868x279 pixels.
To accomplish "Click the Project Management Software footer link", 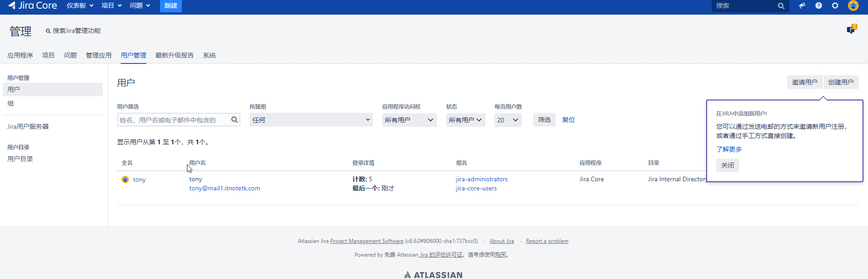I will 367,241.
